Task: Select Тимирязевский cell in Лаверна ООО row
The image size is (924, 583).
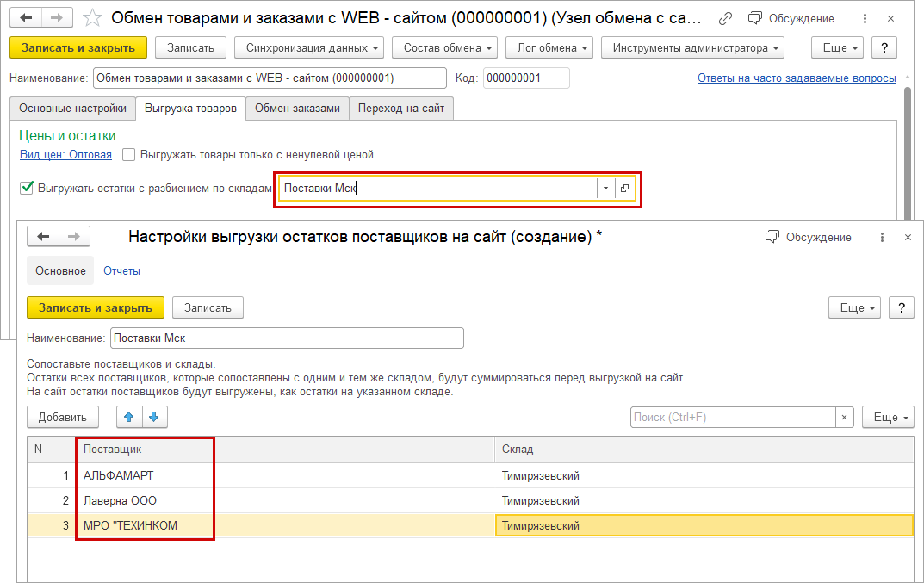Action: (x=704, y=501)
